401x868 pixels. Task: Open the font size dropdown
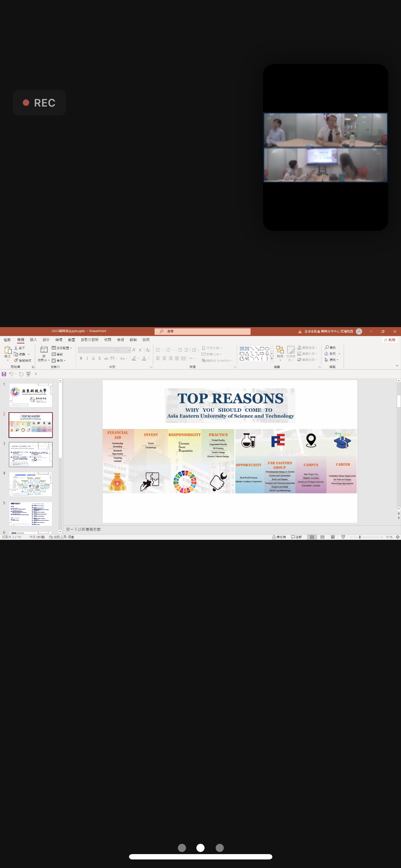point(129,350)
